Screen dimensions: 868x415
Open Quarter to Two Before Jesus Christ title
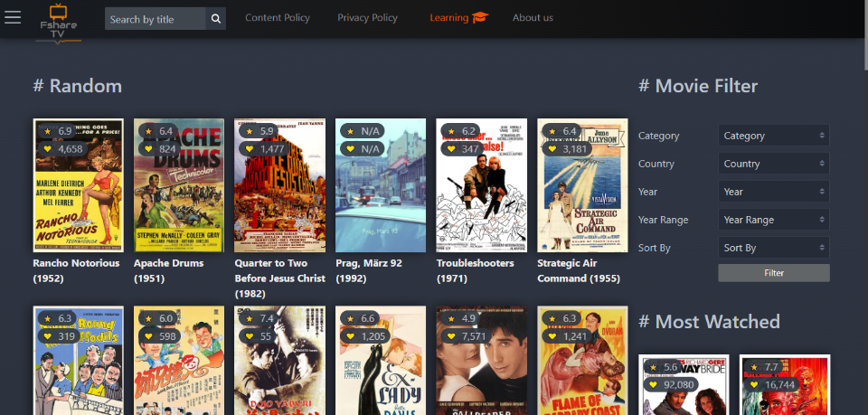pyautogui.click(x=279, y=278)
